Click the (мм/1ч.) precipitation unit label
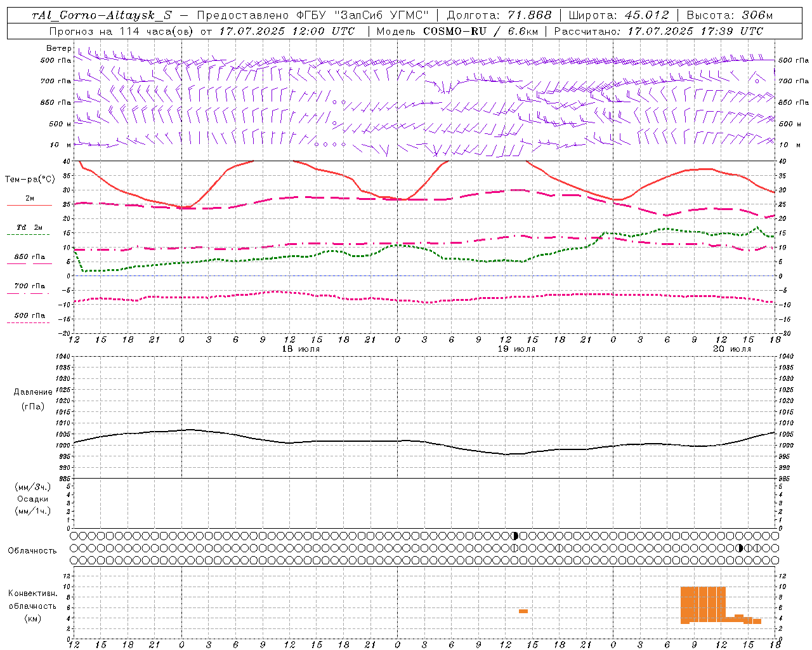The image size is (812, 650). pos(33,511)
